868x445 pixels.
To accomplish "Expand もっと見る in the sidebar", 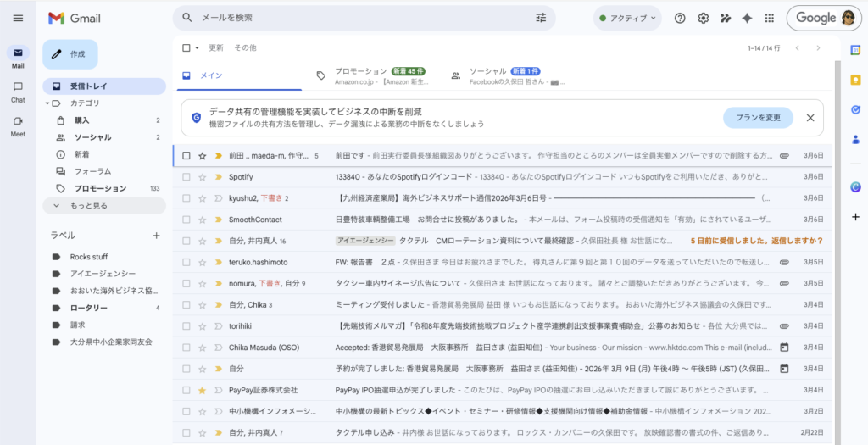I will point(88,205).
